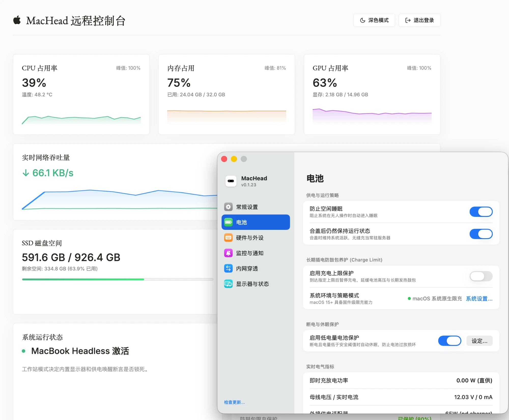Toggle 防止空闲睡眠 switch off
This screenshot has width=509, height=420.
481,212
